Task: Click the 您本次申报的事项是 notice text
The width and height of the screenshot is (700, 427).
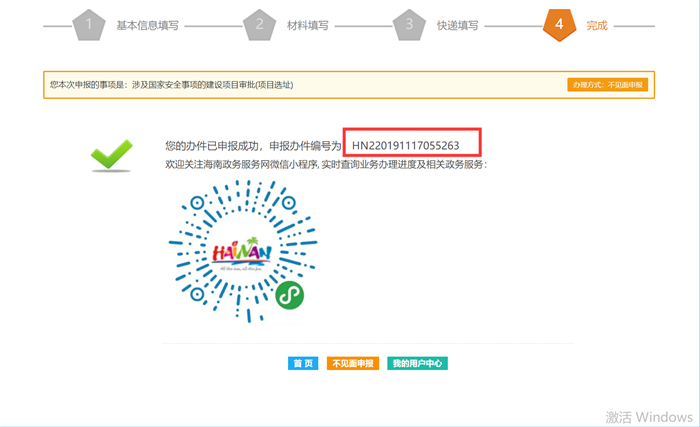Action: (x=171, y=85)
